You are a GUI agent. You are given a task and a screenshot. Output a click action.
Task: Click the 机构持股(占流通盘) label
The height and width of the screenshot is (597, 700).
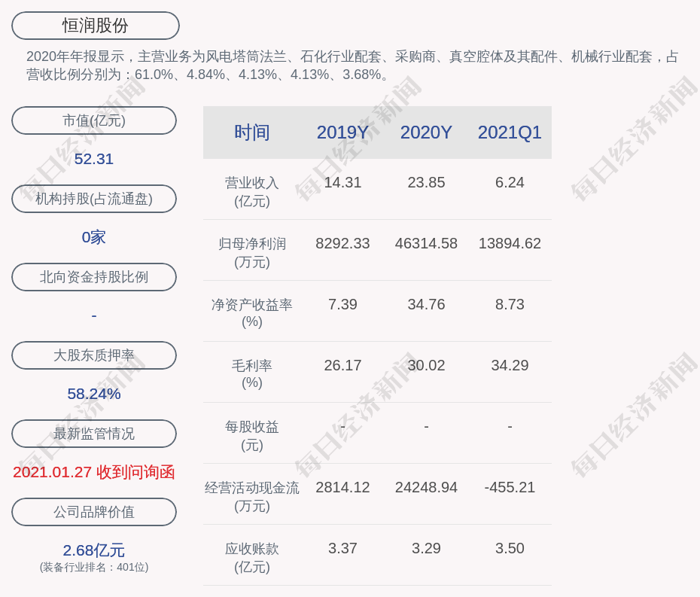point(94,199)
